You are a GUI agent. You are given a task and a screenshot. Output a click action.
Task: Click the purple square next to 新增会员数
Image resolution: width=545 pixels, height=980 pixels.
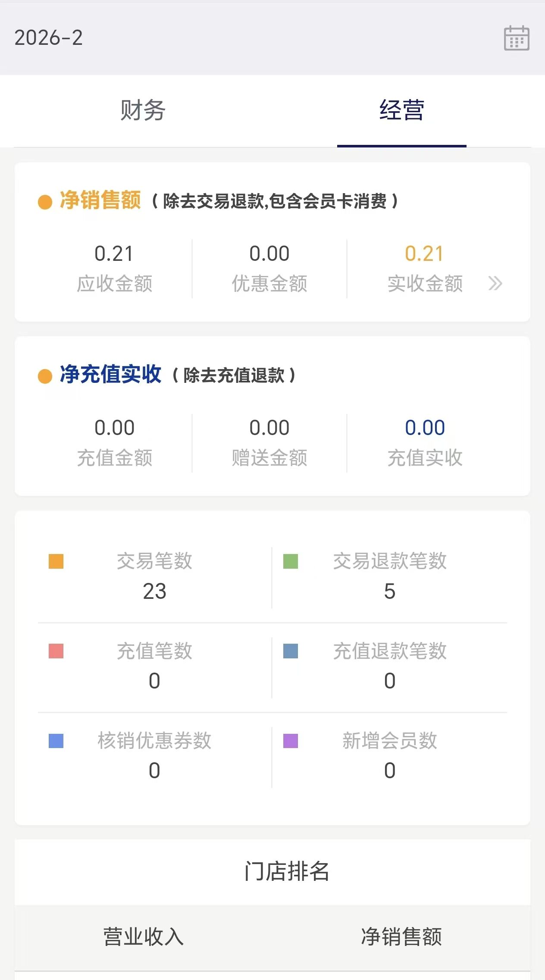tap(291, 741)
